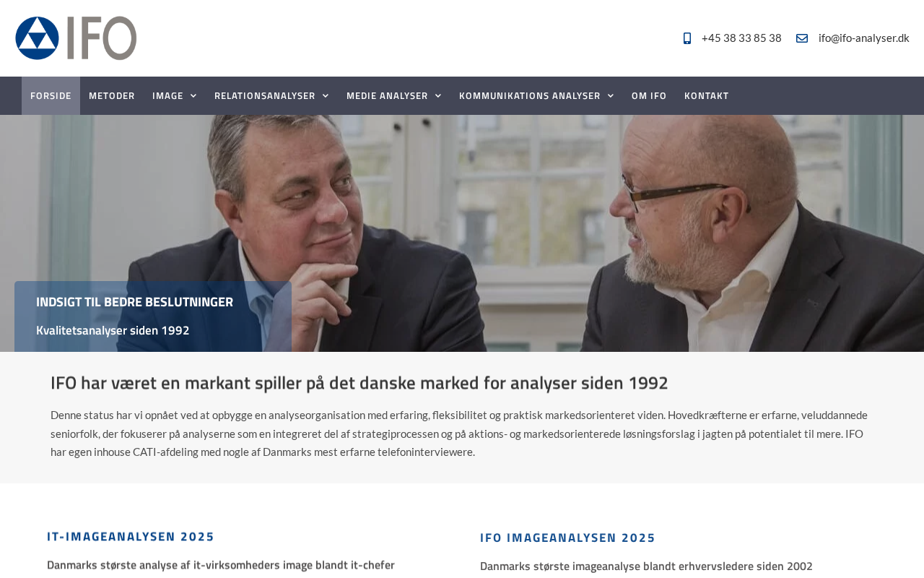Viewport: 924px width, 578px height.
Task: Click the hero photo of two men
Action: [462, 233]
